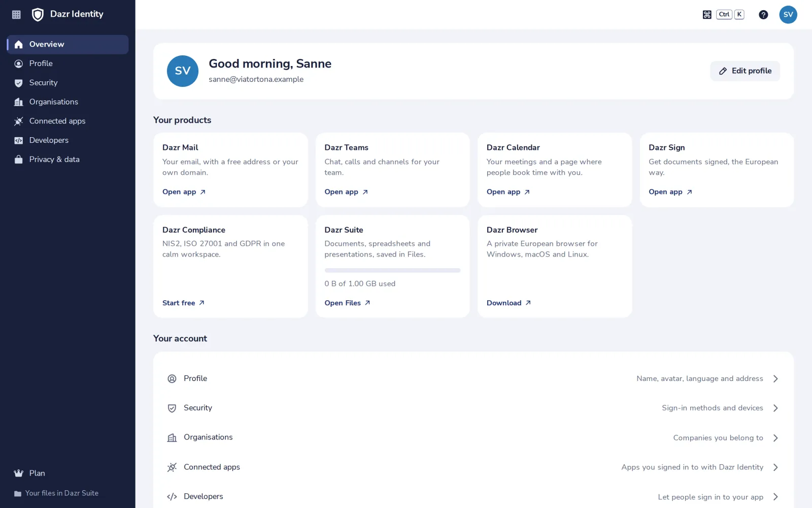This screenshot has width=812, height=508.
Task: Open the command palette icon
Action: (x=707, y=15)
